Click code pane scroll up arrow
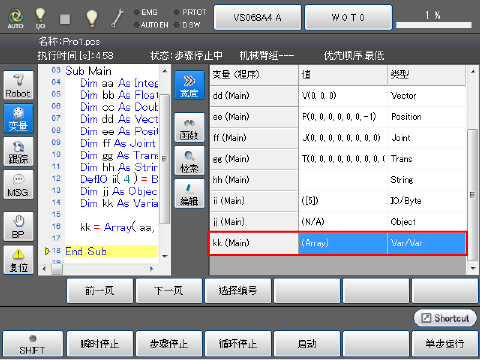Viewport: 480px width, 360px height. tap(165, 71)
